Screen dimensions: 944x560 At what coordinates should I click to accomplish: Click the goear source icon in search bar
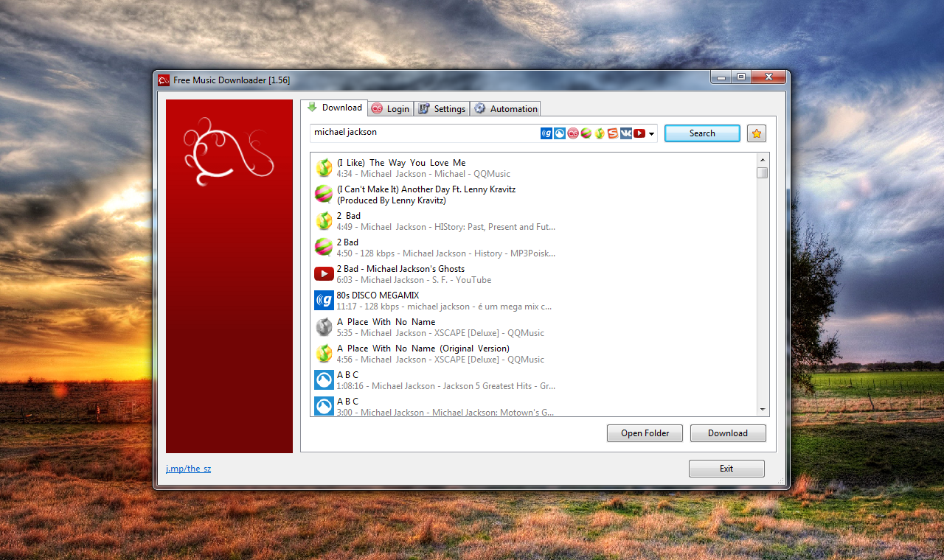(546, 133)
